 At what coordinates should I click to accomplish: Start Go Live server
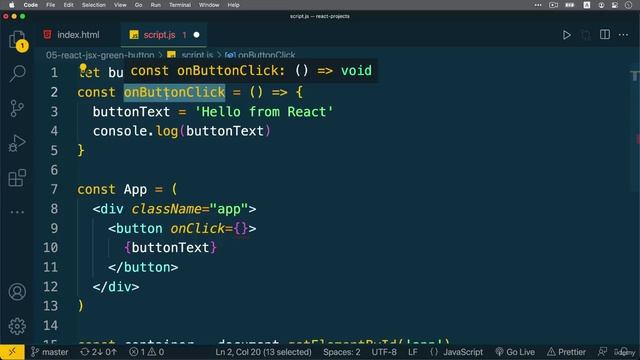pyautogui.click(x=515, y=352)
